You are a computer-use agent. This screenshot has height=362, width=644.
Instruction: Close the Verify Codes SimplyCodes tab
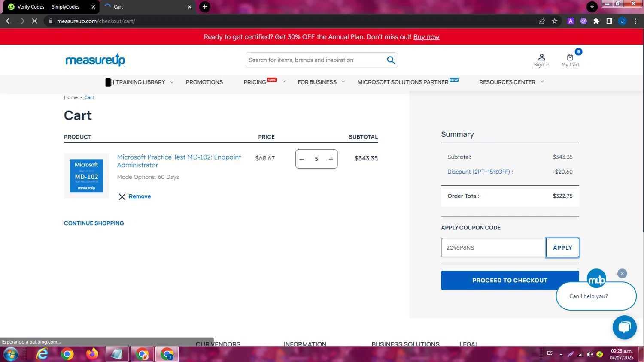click(93, 7)
